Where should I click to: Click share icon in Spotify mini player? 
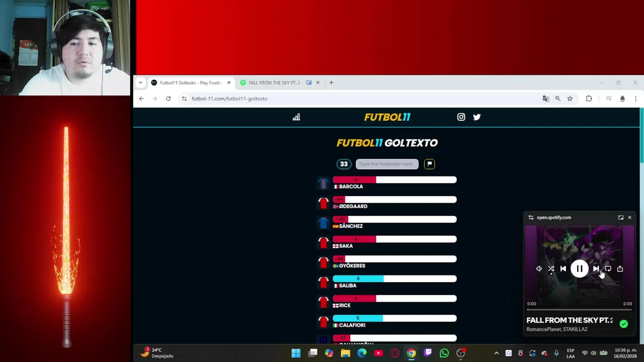point(620,269)
